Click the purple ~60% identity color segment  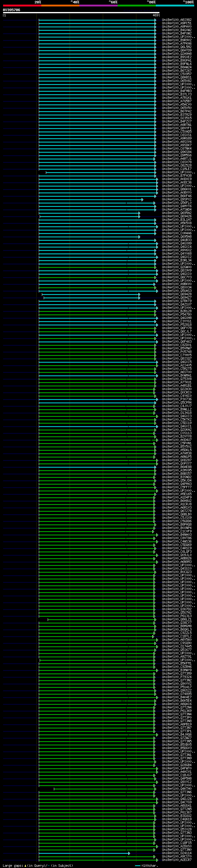tap(99, 6)
